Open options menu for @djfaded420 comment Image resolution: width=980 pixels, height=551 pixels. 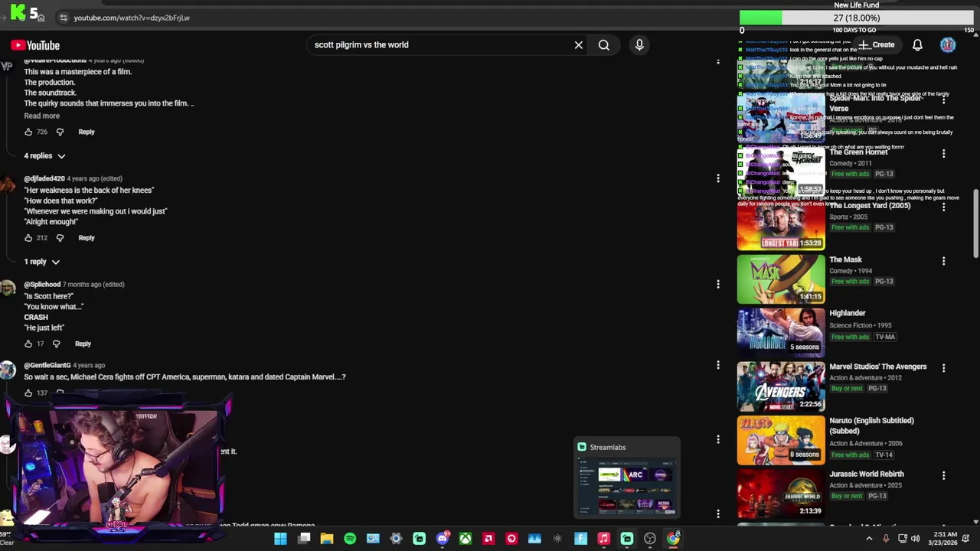pyautogui.click(x=718, y=178)
